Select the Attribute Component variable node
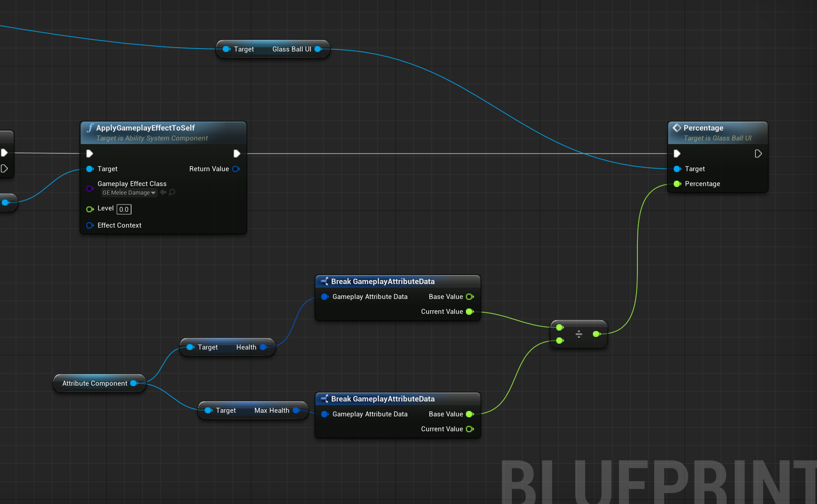 coord(95,383)
